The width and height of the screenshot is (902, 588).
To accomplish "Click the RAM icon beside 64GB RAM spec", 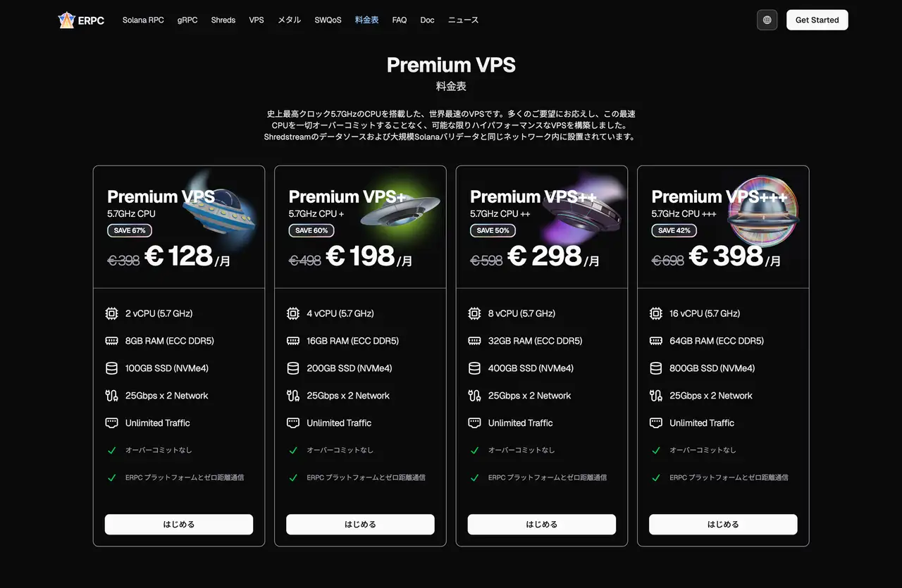I will pyautogui.click(x=655, y=340).
